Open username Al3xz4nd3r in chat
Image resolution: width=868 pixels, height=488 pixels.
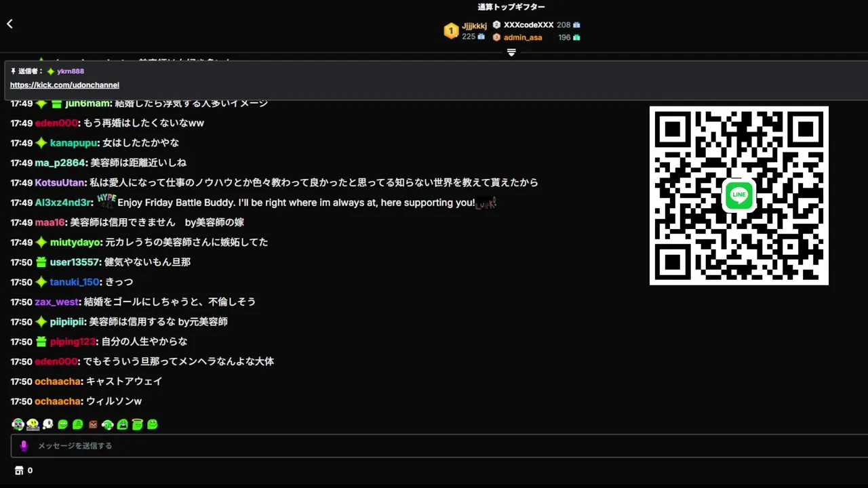pyautogui.click(x=63, y=203)
